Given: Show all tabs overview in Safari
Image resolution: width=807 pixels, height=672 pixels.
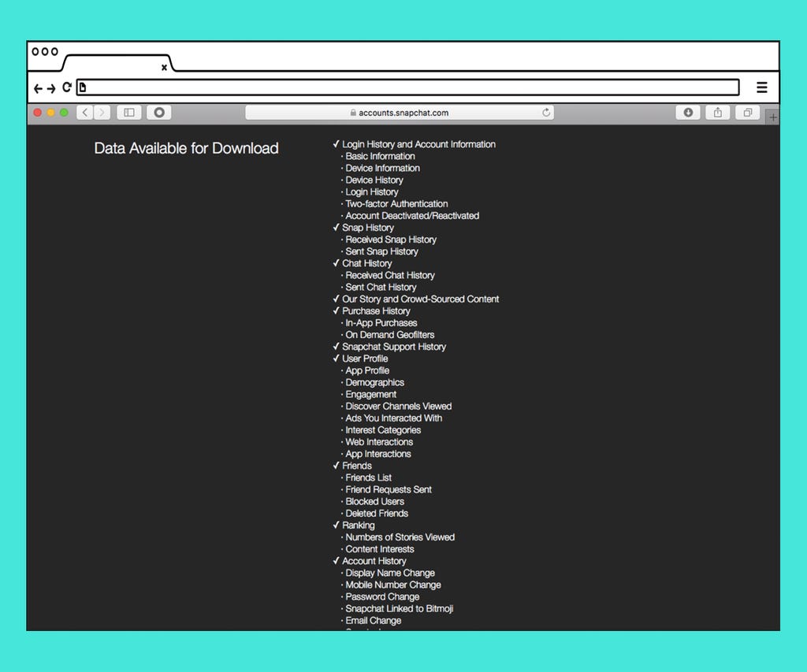Looking at the screenshot, I should [746, 113].
